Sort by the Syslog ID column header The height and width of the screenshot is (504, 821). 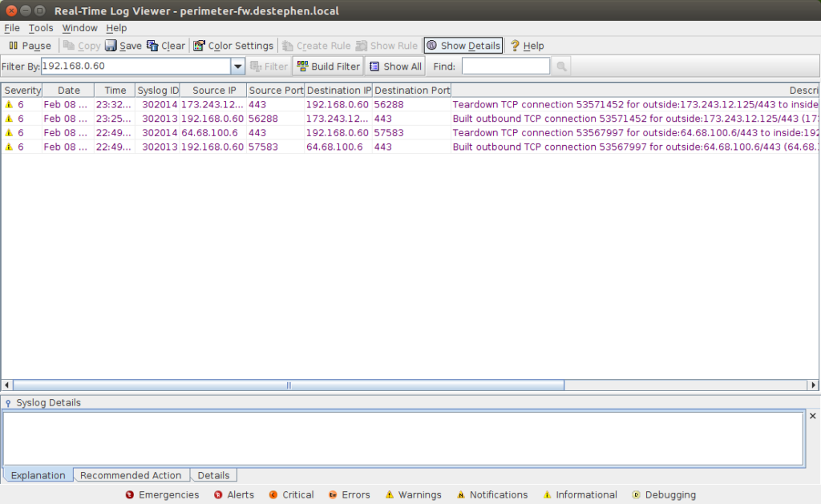pos(158,90)
